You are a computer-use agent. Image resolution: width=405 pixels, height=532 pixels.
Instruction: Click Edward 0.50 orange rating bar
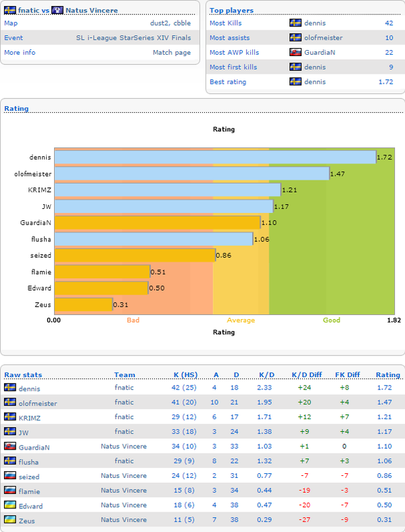(101, 288)
